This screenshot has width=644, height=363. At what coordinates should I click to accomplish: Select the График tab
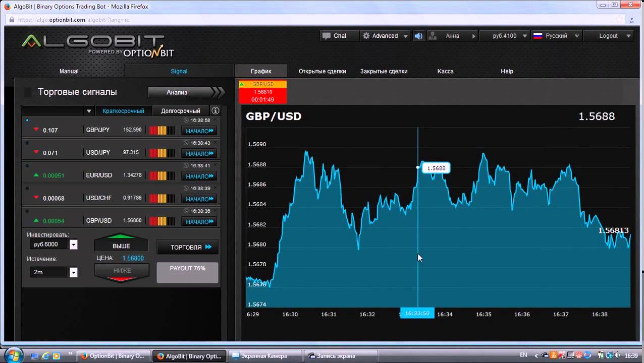[261, 71]
